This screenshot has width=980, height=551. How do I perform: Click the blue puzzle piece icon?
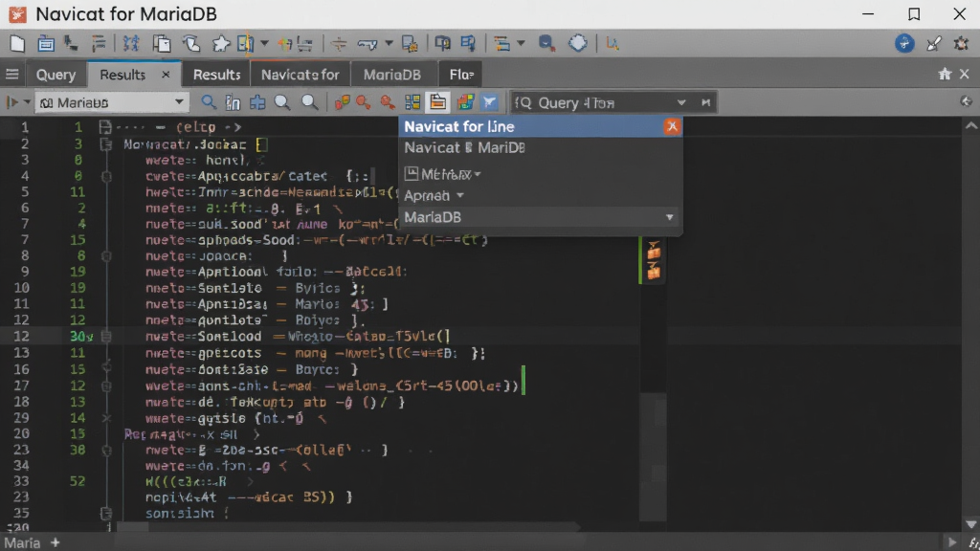click(257, 102)
